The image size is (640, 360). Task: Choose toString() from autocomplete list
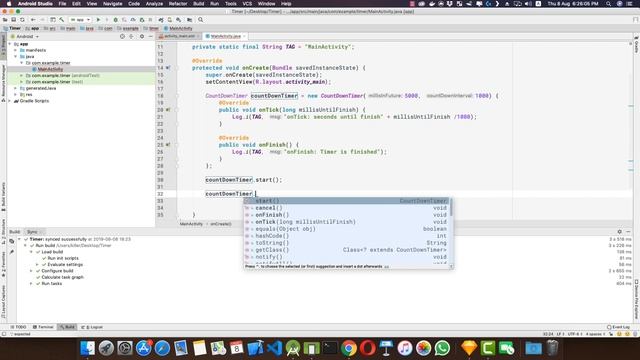[x=347, y=243]
